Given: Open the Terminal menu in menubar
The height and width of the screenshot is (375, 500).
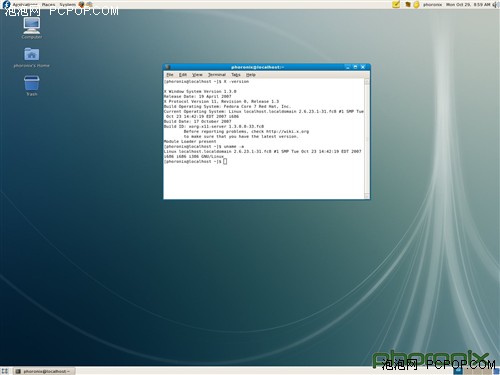Looking at the screenshot, I should (x=217, y=75).
